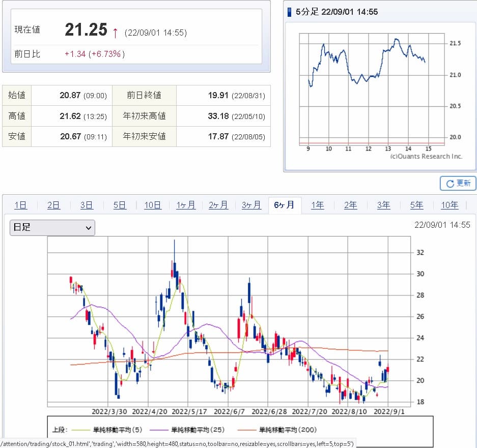Screen dimensions: 477x448
Task: View the 2ヶ月 chart period
Action: [218, 205]
